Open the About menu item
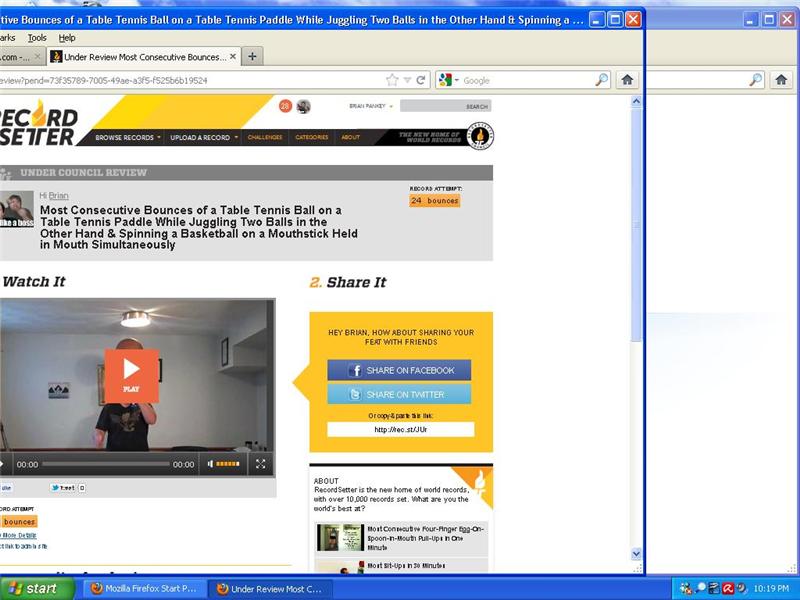The height and width of the screenshot is (600, 800). click(x=351, y=137)
